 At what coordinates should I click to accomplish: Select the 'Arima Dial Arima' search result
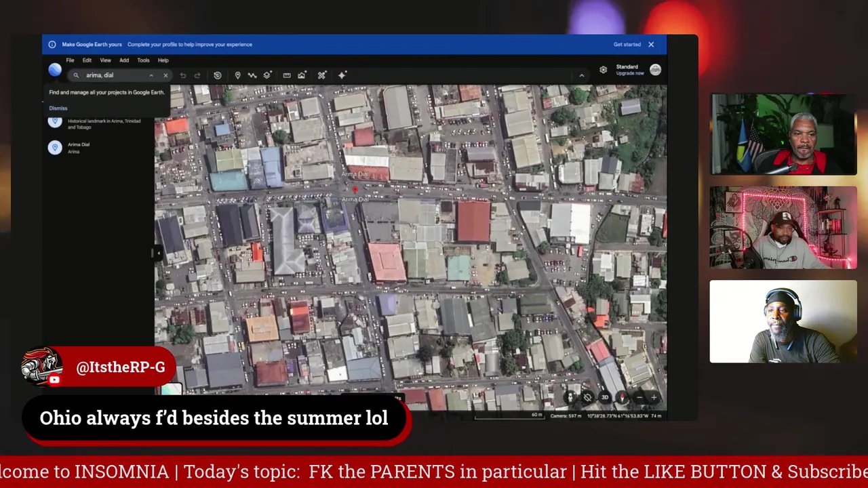(99, 148)
